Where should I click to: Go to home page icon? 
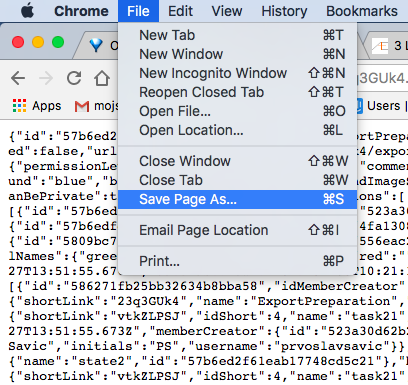coord(102,78)
